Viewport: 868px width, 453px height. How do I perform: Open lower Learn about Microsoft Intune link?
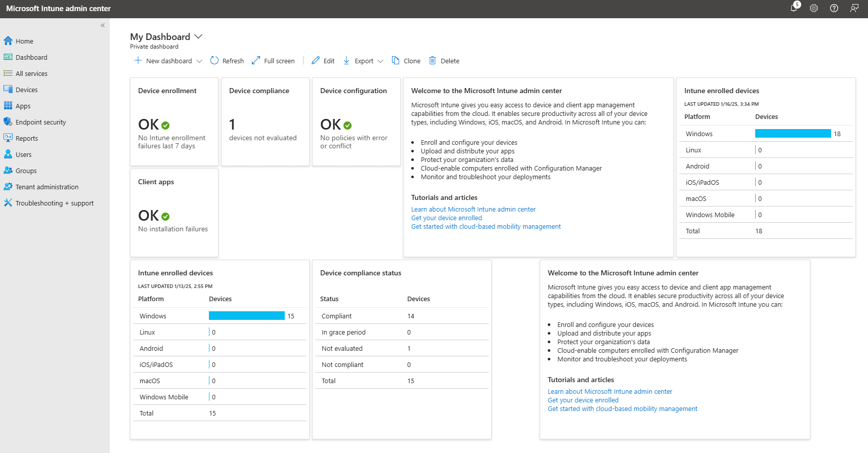coord(610,392)
